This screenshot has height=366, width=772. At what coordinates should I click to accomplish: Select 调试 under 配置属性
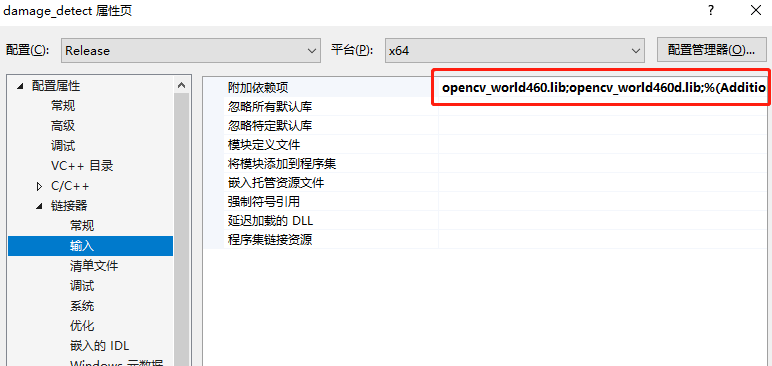pos(63,146)
